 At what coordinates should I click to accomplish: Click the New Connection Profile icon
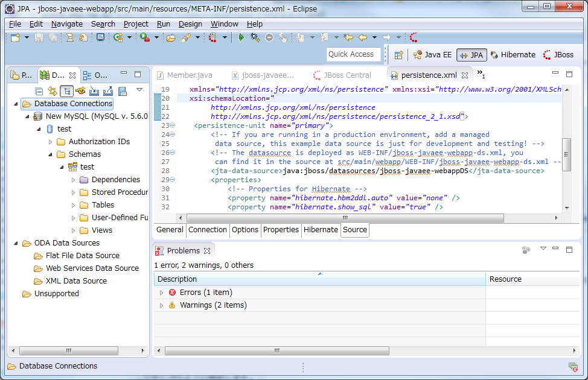[80, 91]
